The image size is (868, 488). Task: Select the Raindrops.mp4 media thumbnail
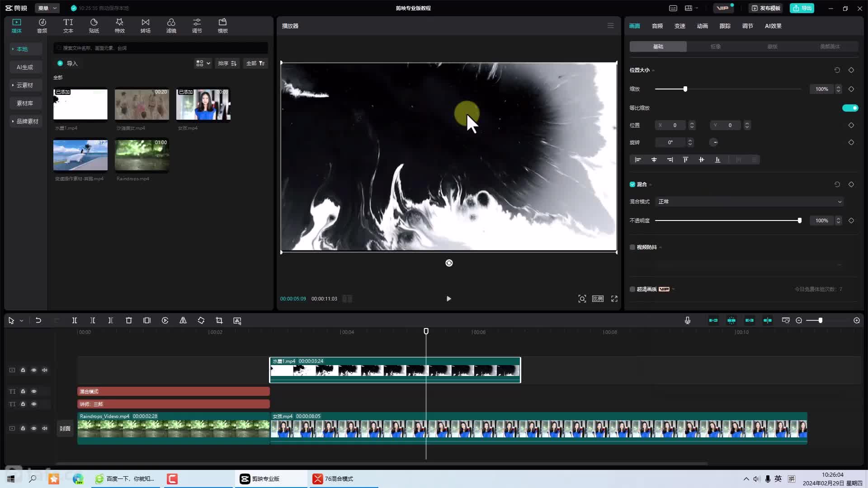pos(142,155)
